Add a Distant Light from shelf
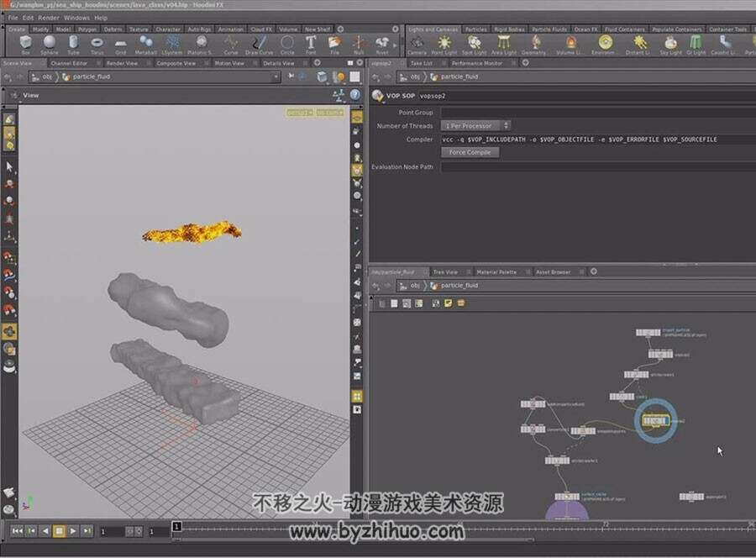The height and width of the screenshot is (558, 756). [638, 45]
